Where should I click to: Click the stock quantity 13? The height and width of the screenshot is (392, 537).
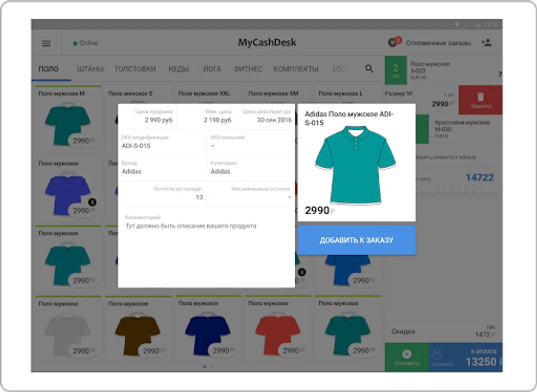pos(199,197)
